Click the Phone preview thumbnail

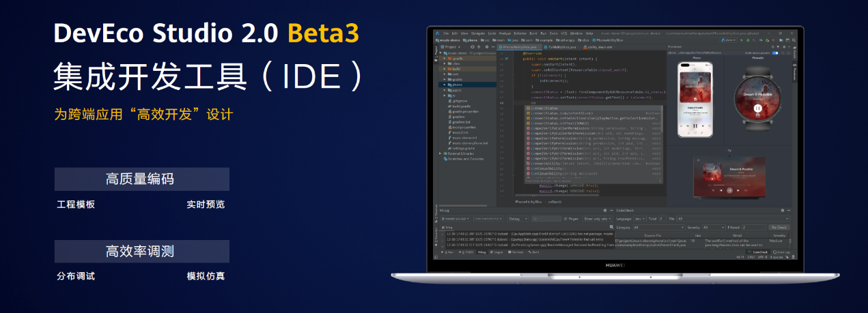tap(695, 100)
